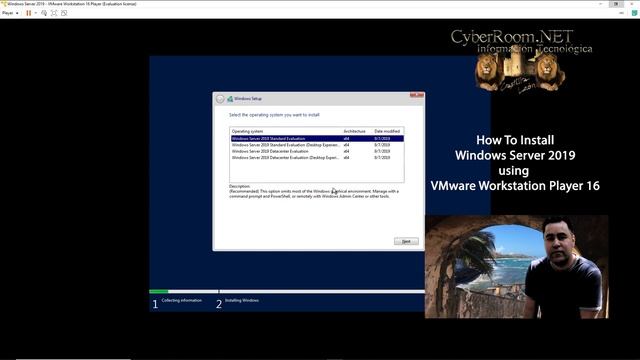Image resolution: width=640 pixels, height=360 pixels.
Task: Enter full screen mode via toolbar icon
Action: click(x=54, y=13)
